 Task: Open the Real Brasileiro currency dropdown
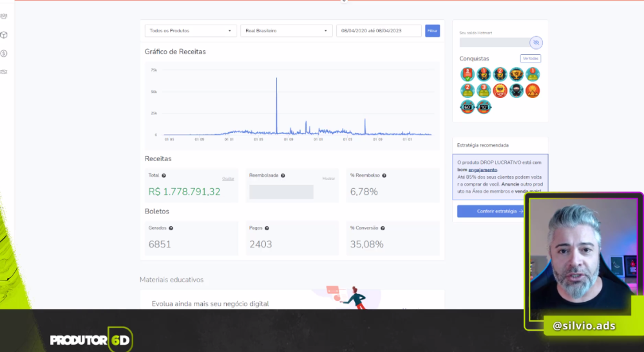coord(287,31)
